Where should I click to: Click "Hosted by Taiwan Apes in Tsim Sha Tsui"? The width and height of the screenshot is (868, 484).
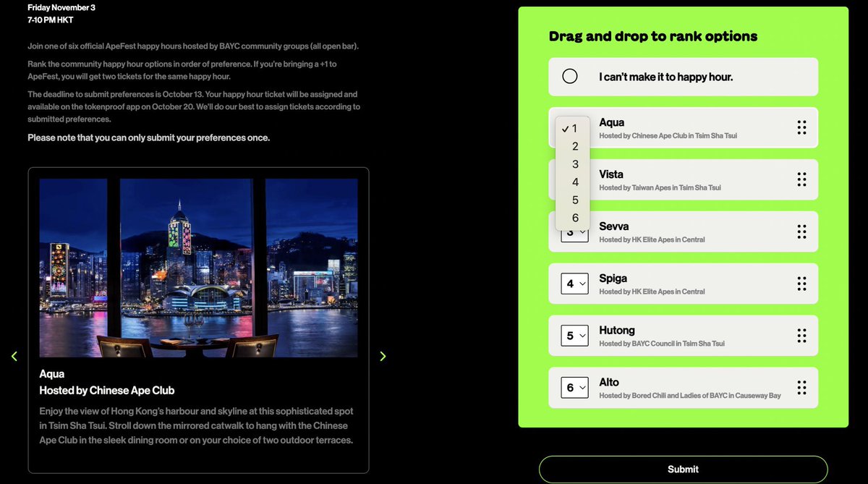[x=660, y=187]
